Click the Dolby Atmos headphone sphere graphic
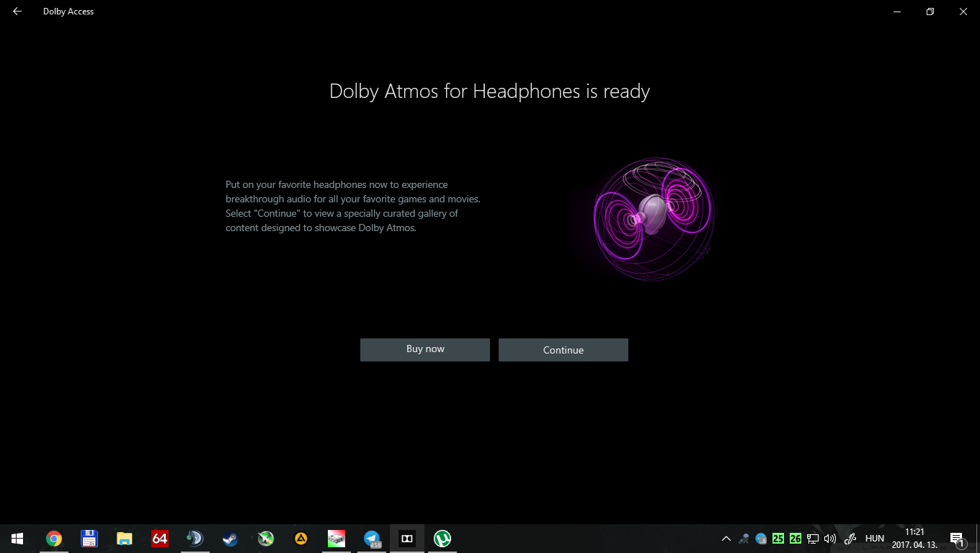 coord(652,218)
